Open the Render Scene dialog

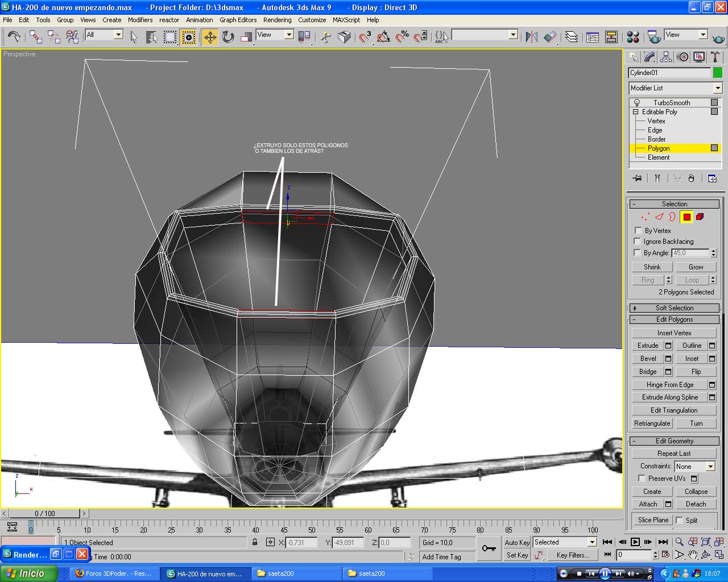pos(654,38)
